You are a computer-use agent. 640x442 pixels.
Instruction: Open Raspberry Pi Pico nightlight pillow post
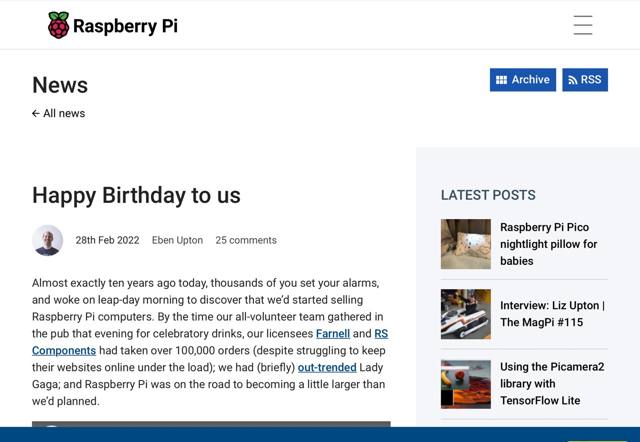549,244
